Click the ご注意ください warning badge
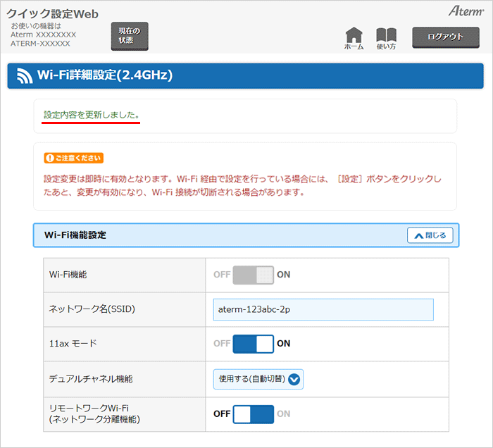This screenshot has width=493, height=448. pos(74,158)
